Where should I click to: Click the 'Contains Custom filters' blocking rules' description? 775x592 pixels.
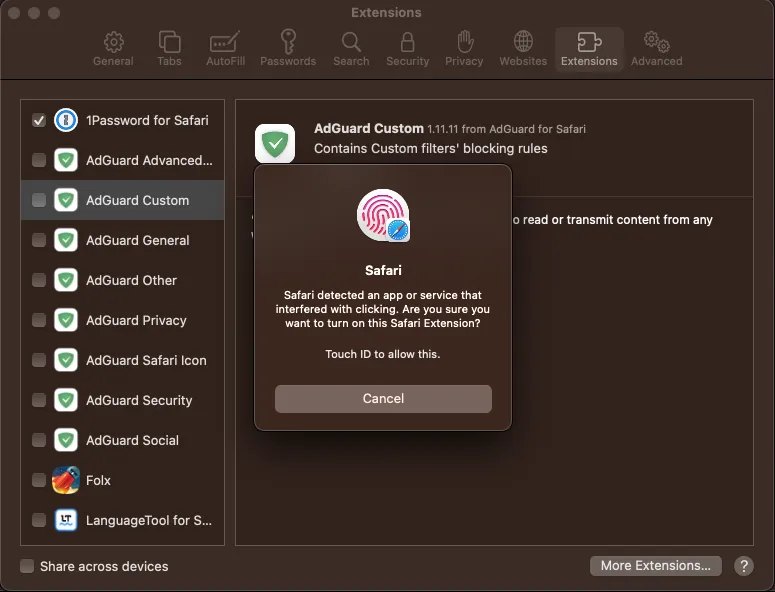click(431, 148)
